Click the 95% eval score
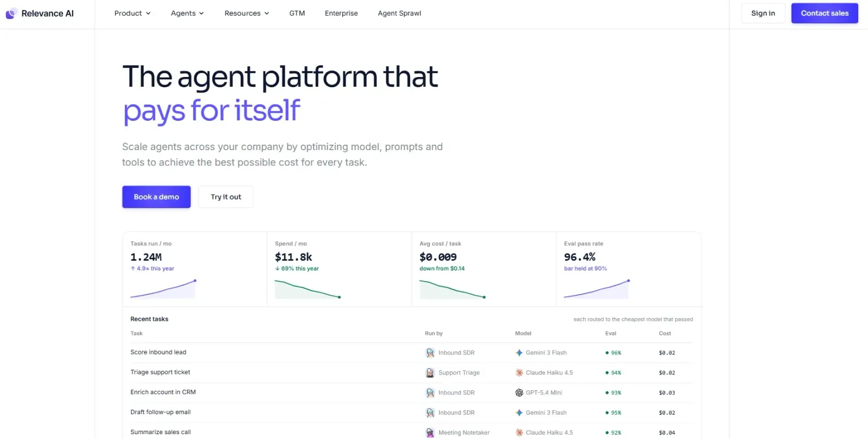 point(616,413)
